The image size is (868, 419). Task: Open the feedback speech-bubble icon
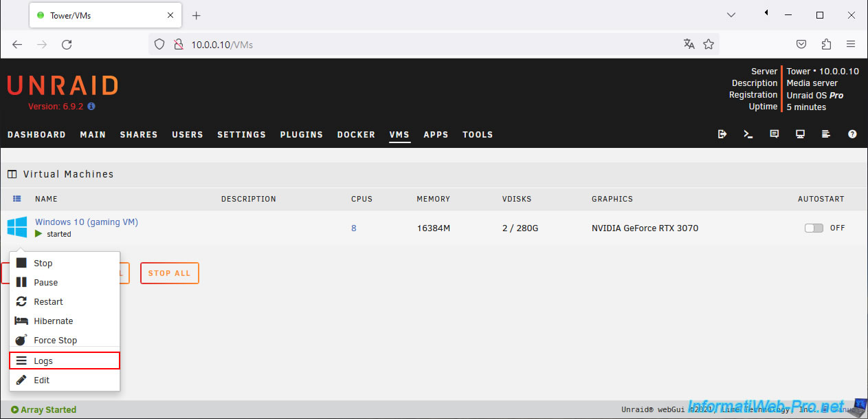click(775, 134)
